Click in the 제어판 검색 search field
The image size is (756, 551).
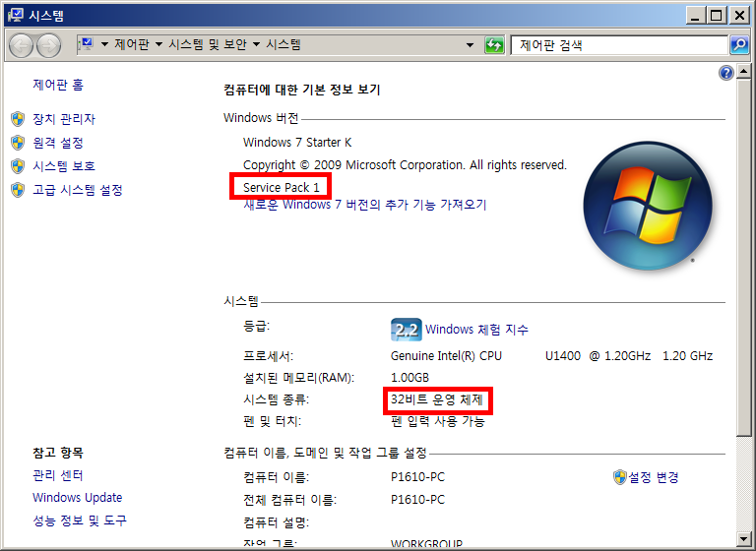click(619, 45)
